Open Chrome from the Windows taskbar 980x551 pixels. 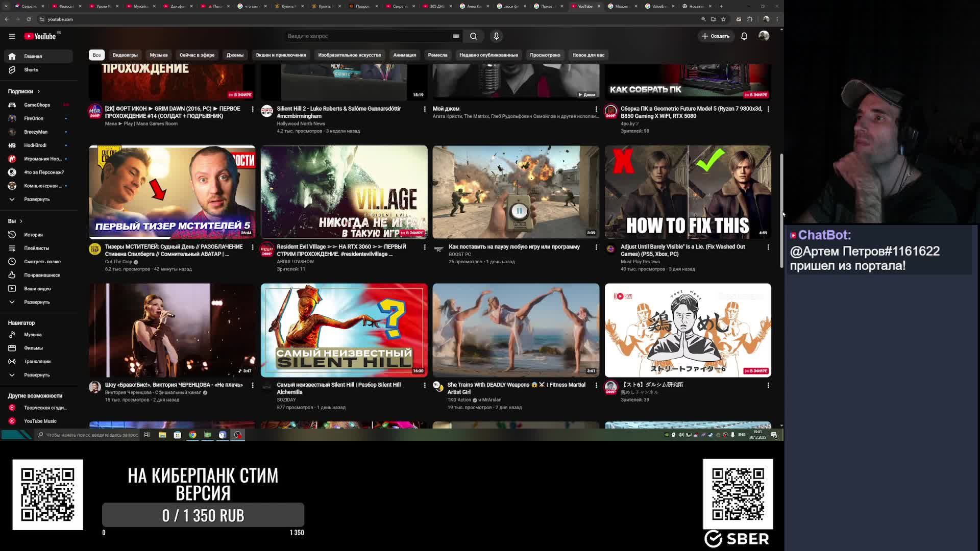tap(192, 435)
